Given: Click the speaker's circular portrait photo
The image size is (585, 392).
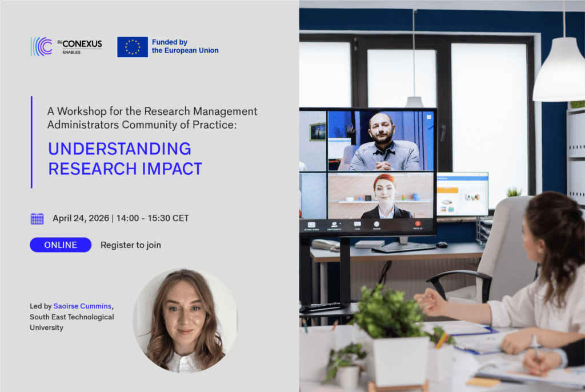Looking at the screenshot, I should click(x=185, y=321).
